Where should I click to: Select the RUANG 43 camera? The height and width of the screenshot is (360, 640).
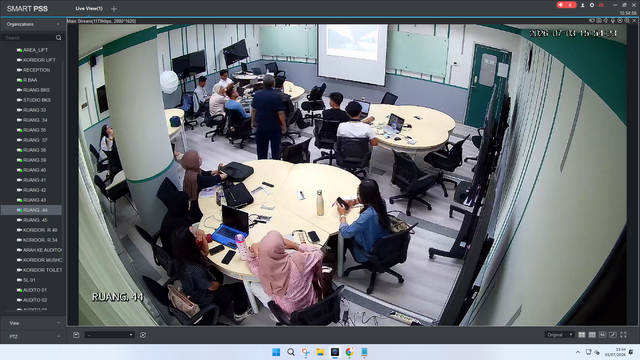click(34, 200)
